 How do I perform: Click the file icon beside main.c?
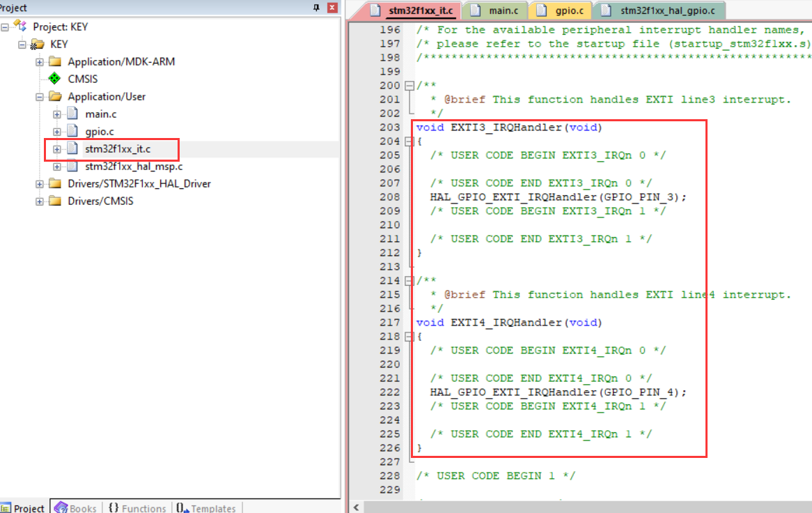73,114
